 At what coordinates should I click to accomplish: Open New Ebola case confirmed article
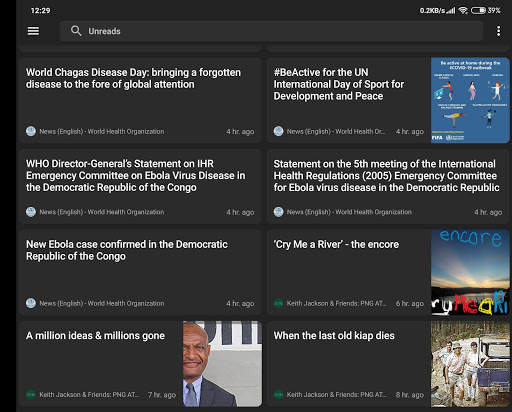140,272
